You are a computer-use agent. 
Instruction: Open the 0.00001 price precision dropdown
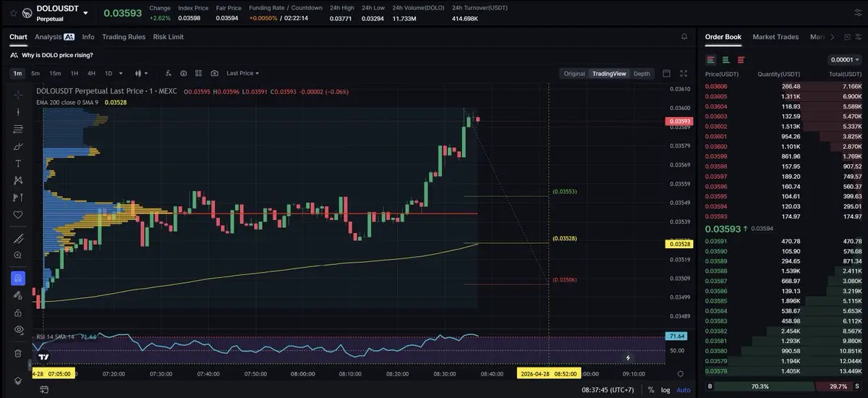tap(843, 60)
